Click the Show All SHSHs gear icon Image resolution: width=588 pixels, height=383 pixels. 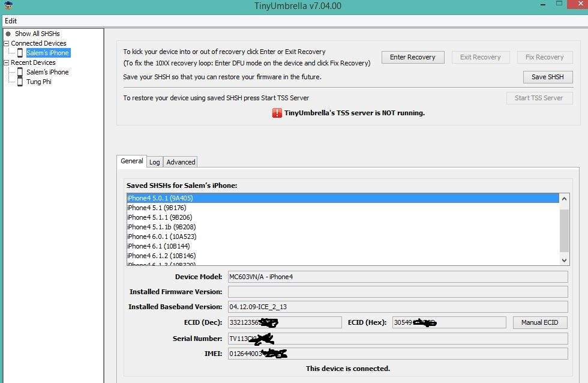[x=8, y=34]
